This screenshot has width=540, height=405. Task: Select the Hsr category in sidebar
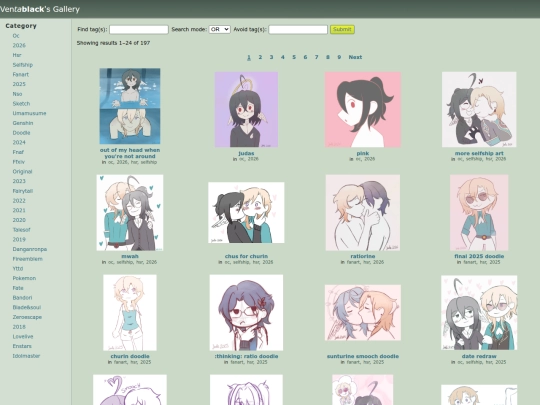(17, 55)
